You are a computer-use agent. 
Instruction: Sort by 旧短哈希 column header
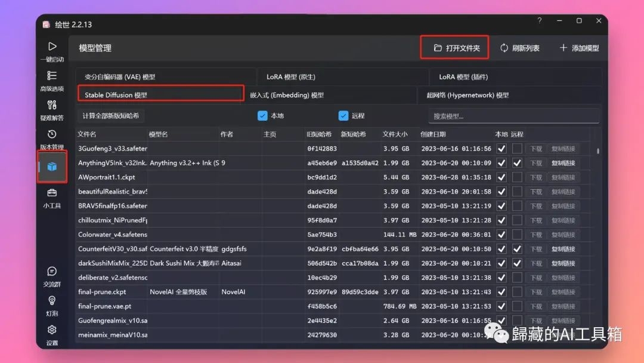coord(318,134)
